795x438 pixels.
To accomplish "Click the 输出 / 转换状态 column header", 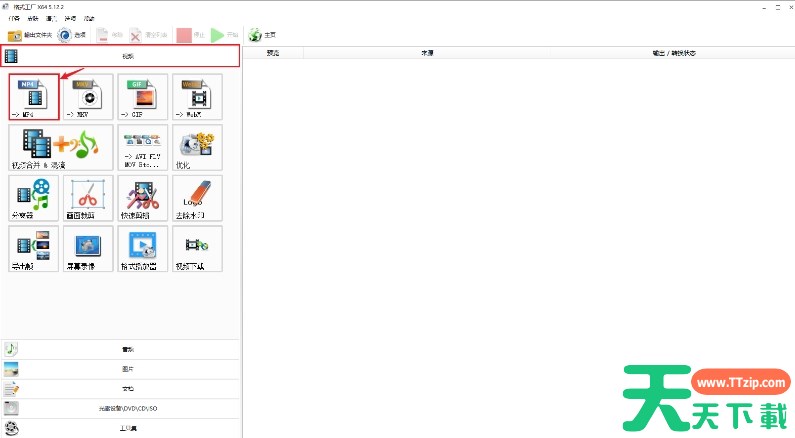I will [x=673, y=53].
